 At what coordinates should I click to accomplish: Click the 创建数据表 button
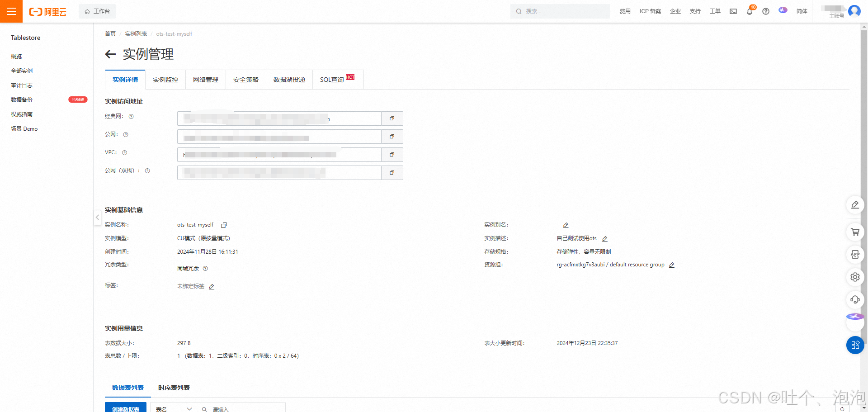126,408
